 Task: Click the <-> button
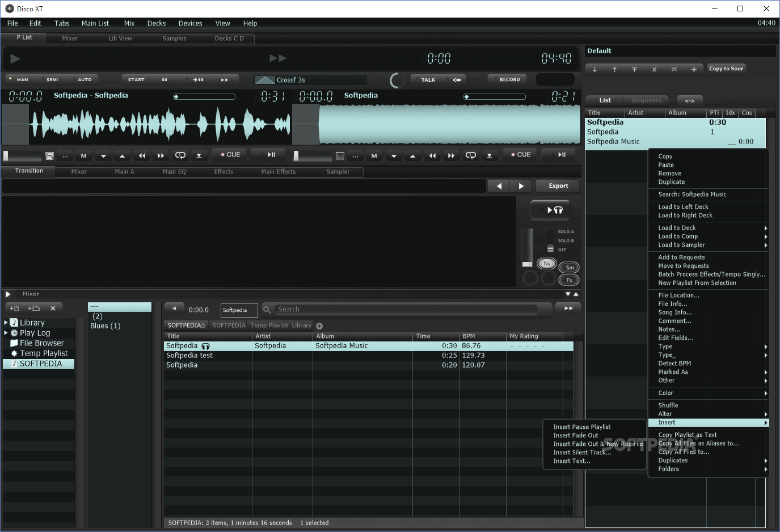[690, 100]
